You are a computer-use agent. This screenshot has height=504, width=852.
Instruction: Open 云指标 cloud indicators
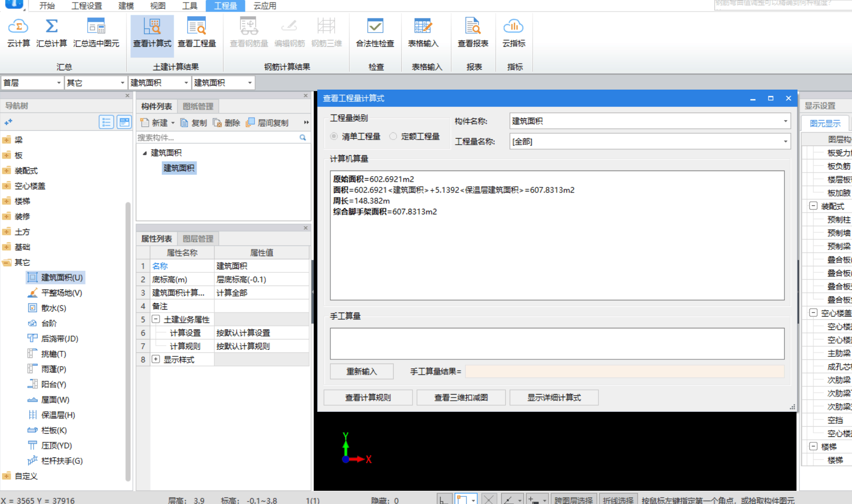pyautogui.click(x=514, y=33)
